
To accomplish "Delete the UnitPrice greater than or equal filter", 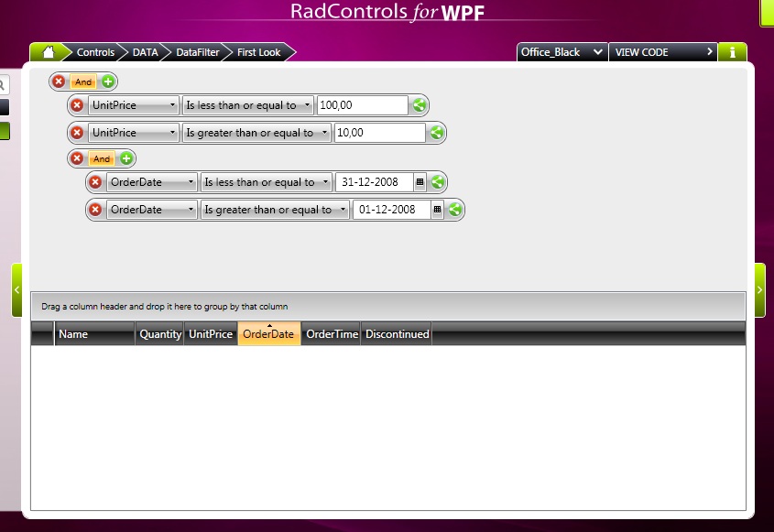I will tap(77, 133).
